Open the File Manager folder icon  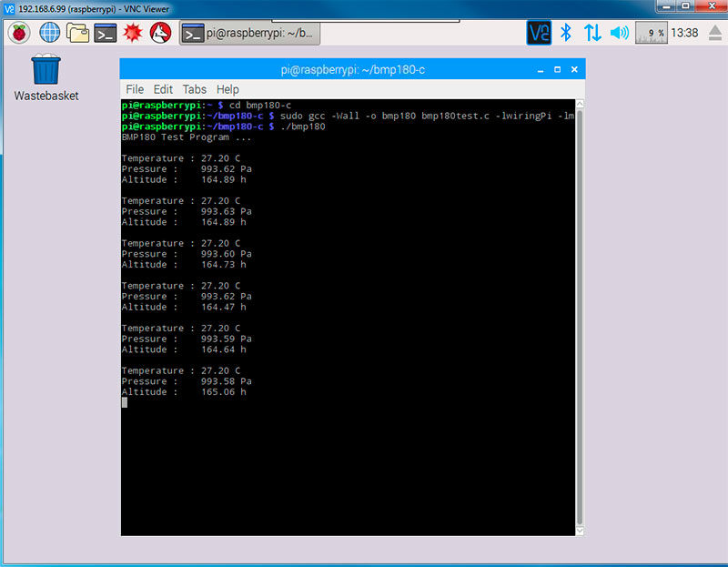(x=77, y=33)
